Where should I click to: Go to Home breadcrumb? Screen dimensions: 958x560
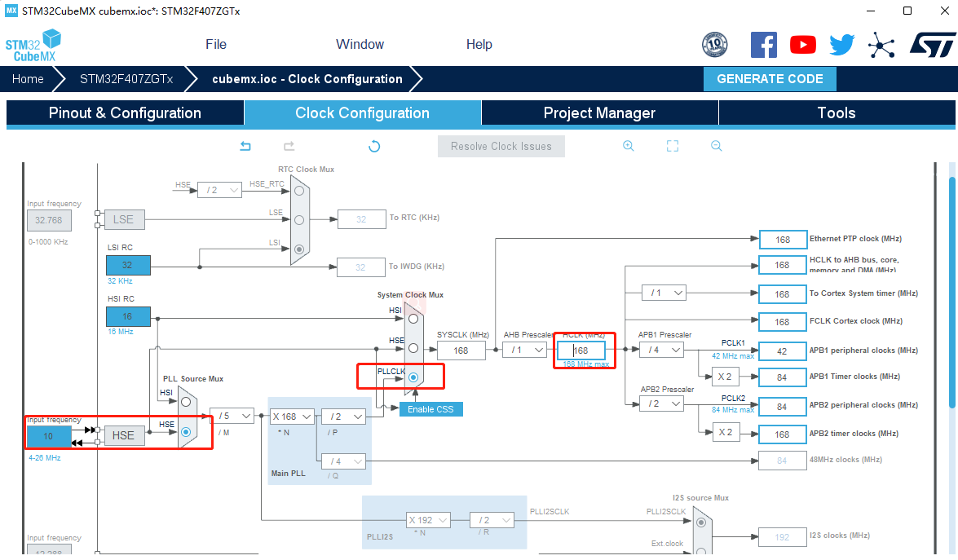(x=28, y=79)
